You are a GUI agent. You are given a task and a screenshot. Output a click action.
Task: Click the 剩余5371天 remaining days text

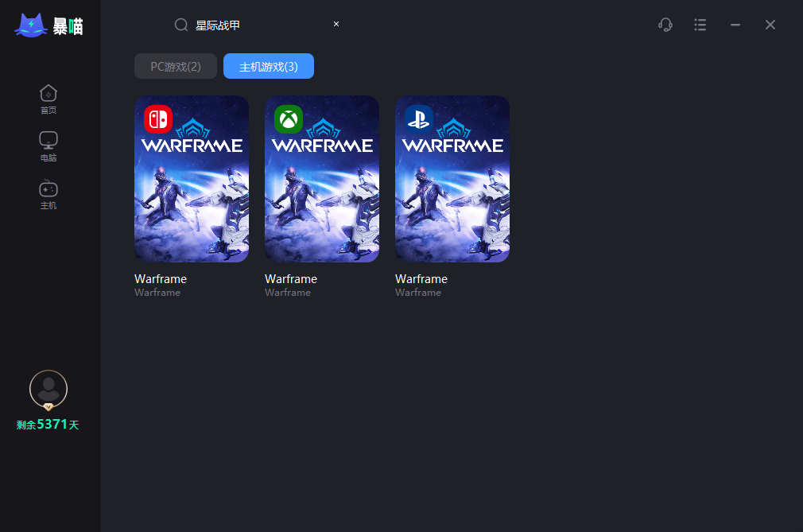pos(48,425)
